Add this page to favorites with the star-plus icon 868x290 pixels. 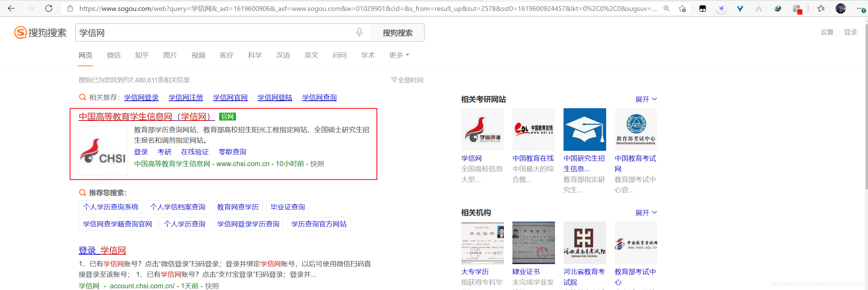[682, 9]
